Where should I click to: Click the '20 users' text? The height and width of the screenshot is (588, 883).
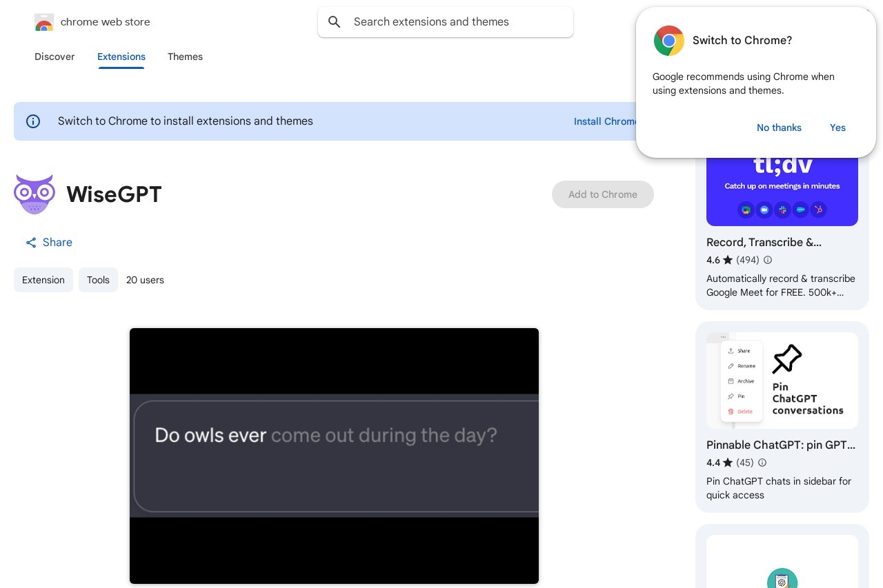[145, 280]
